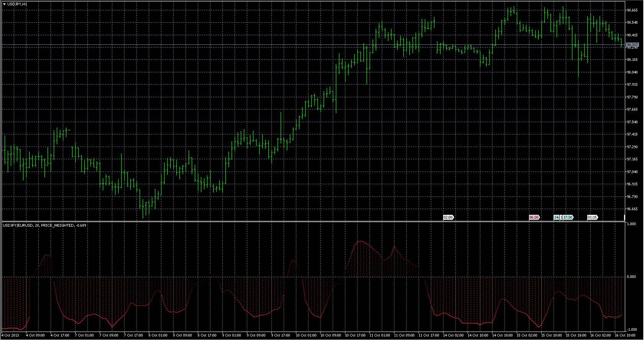Select the pink 06:30 event marker
This screenshot has height=340, width=644.
coord(534,217)
